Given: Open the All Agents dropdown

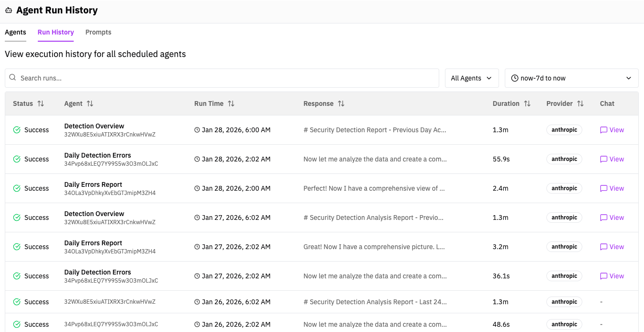Looking at the screenshot, I should click(x=471, y=78).
